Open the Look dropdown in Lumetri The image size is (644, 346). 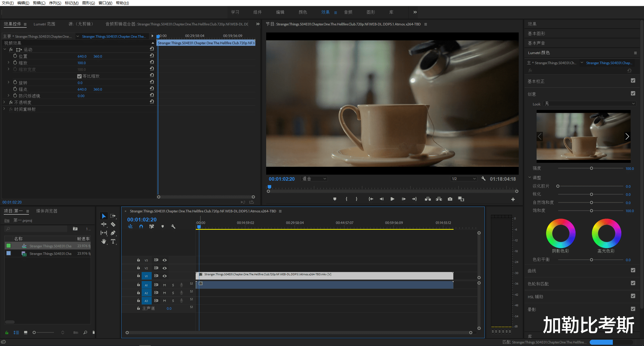pyautogui.click(x=589, y=104)
